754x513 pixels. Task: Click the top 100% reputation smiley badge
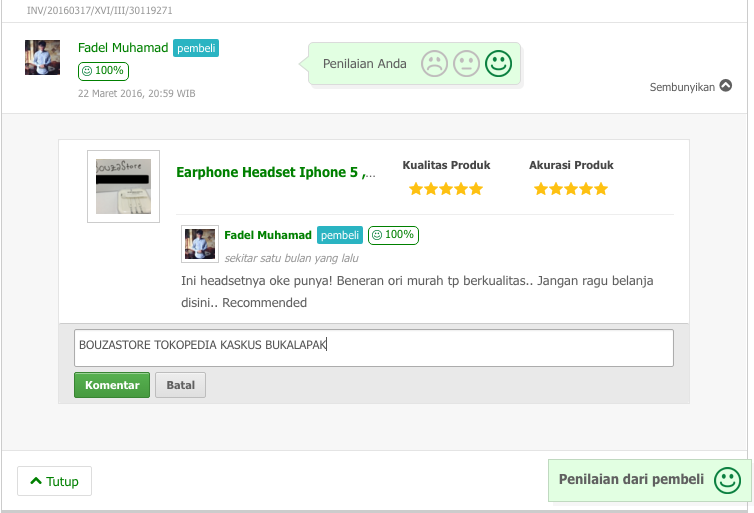103,71
